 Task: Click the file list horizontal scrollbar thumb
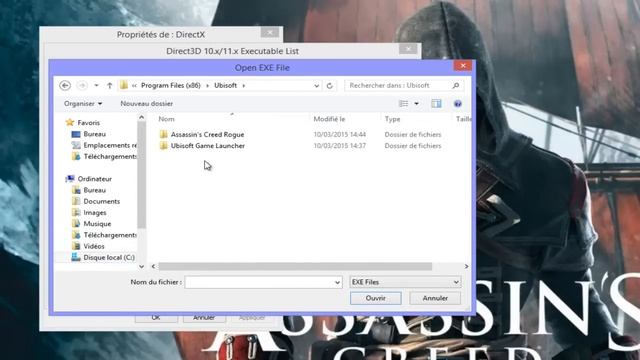295,267
